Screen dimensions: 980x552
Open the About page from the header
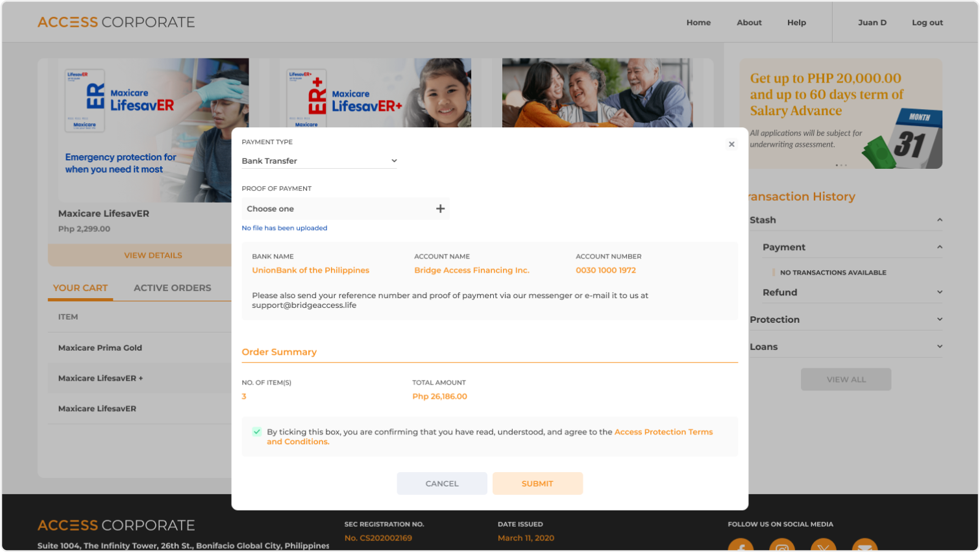pyautogui.click(x=749, y=23)
